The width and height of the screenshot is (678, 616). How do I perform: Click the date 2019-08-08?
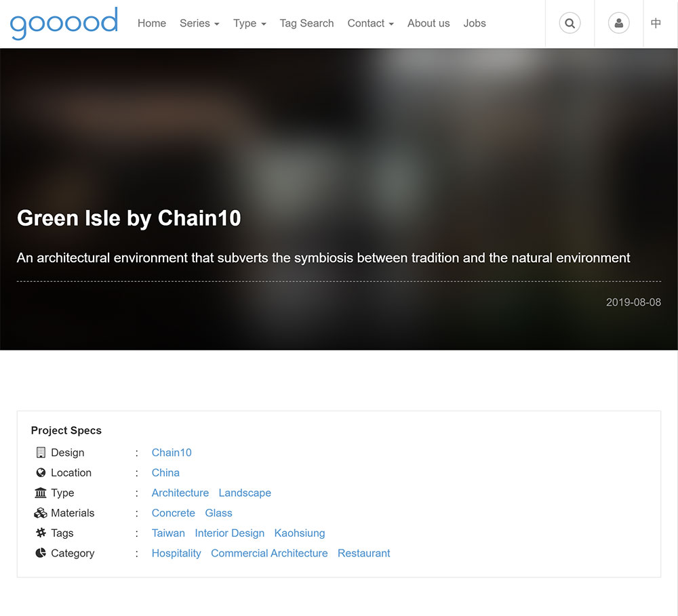[633, 302]
